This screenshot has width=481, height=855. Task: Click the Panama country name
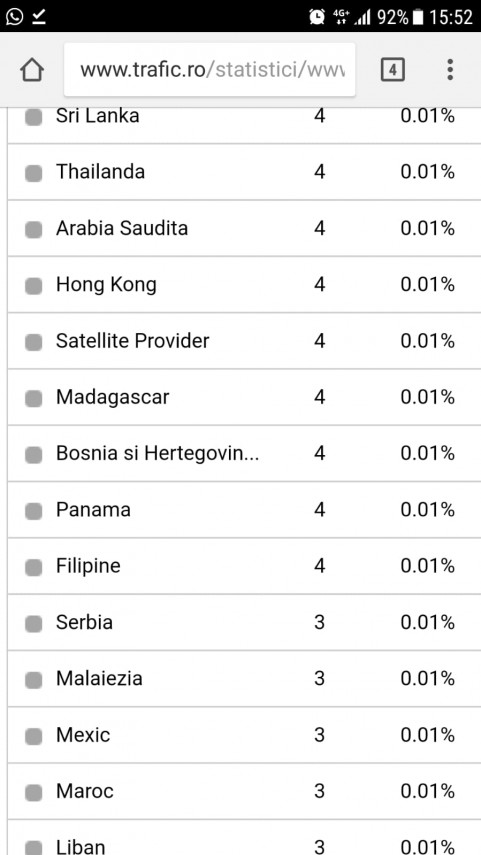[x=93, y=510]
